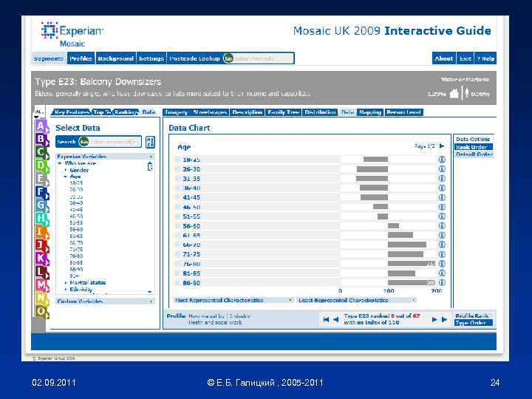Screen dimensions: 532x399
Task: Expand the Custom Variables section
Action: (x=151, y=301)
